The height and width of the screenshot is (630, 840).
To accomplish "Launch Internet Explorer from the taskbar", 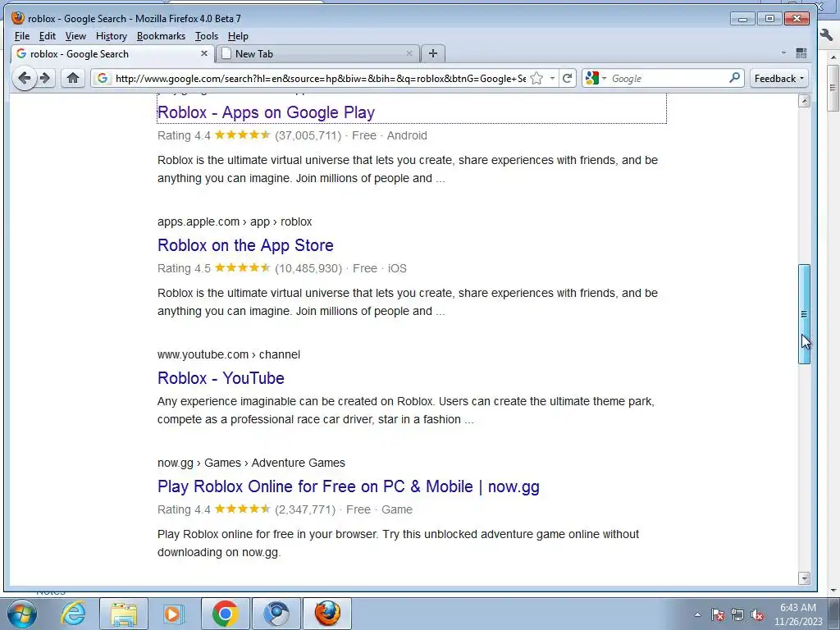I will point(73,614).
